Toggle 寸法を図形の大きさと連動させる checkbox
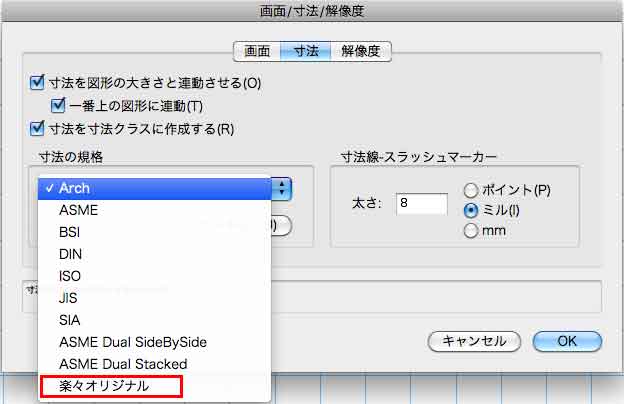The height and width of the screenshot is (404, 624). coord(38,83)
